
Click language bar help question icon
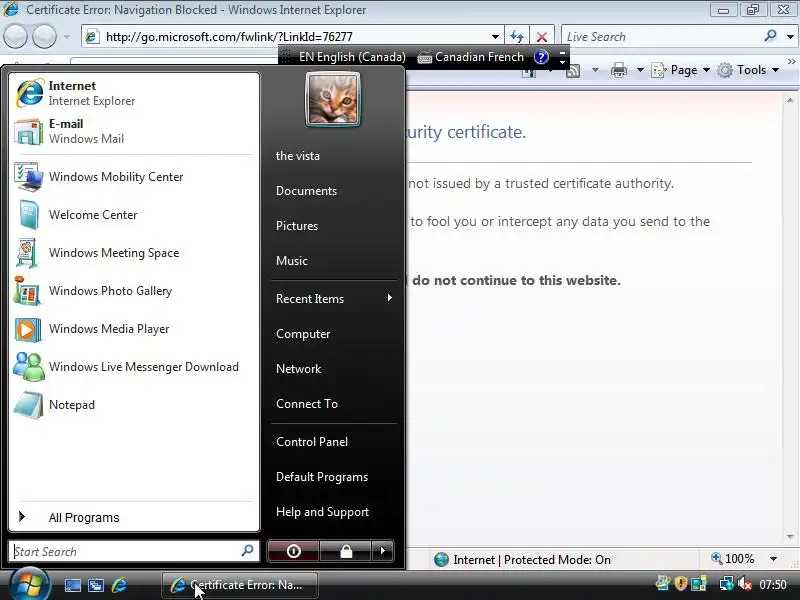[x=541, y=57]
